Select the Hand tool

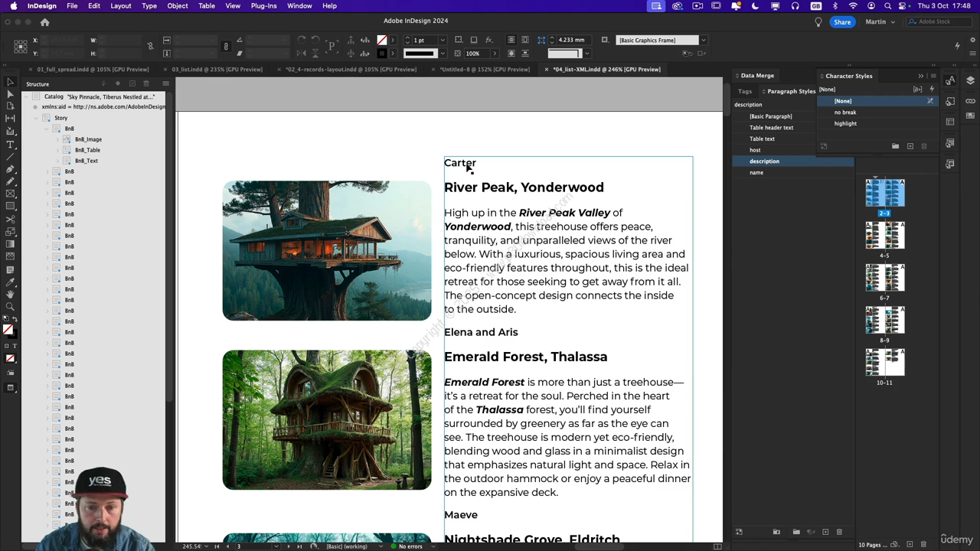click(x=10, y=294)
